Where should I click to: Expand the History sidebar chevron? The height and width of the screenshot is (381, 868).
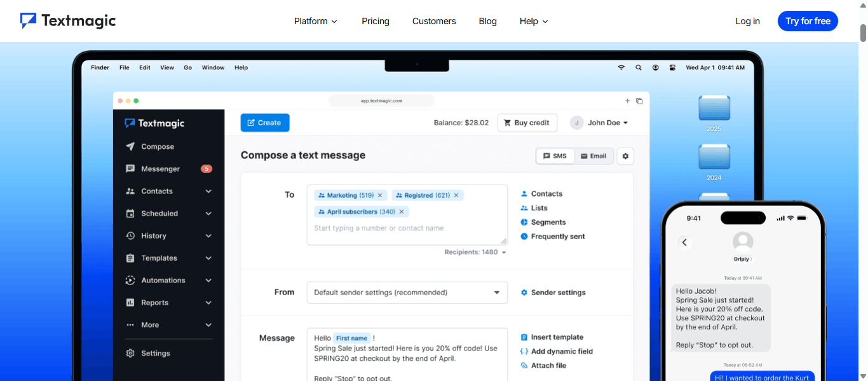pyautogui.click(x=208, y=236)
